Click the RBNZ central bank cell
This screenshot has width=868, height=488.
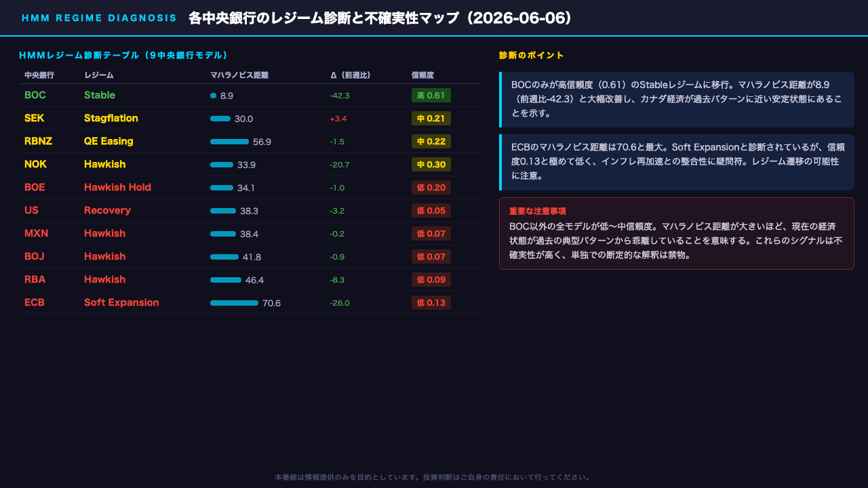coord(38,142)
